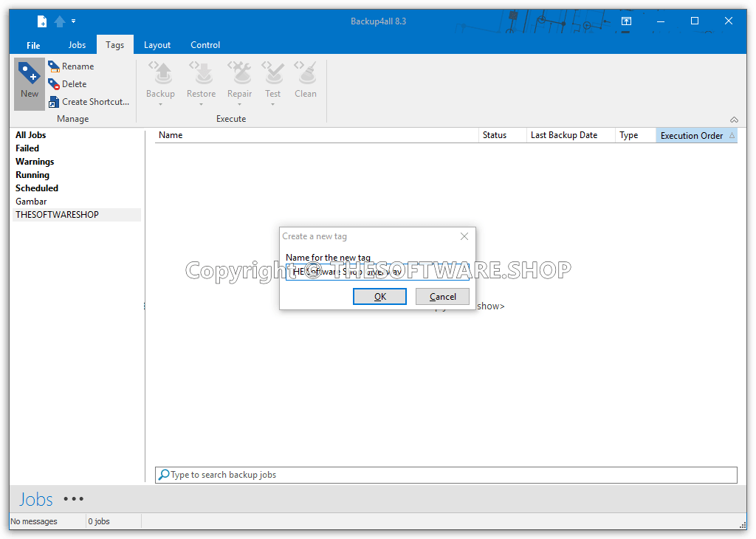Screen dimensions: 756x539
Task: Close the Create a new tag dialog
Action: click(x=464, y=236)
